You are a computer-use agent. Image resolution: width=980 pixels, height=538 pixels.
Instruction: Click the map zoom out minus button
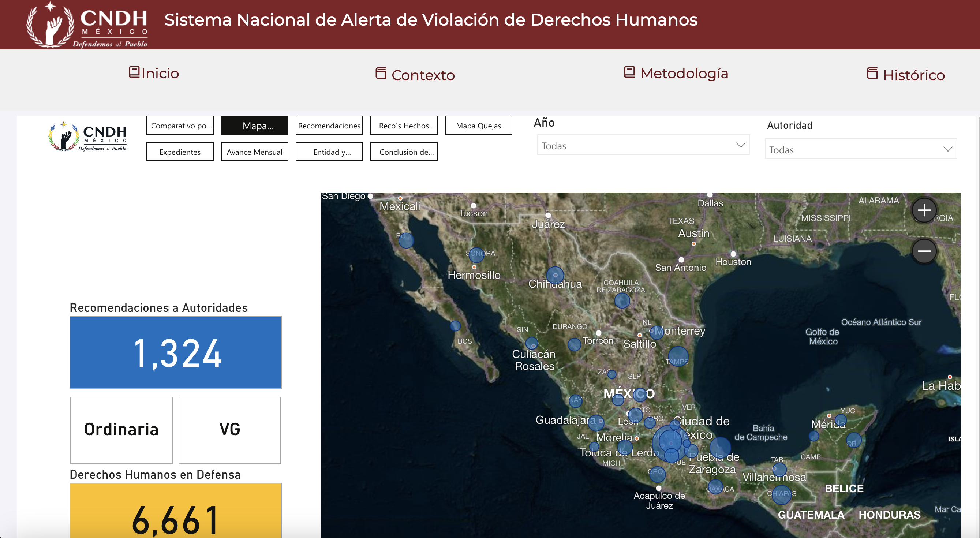(x=924, y=251)
